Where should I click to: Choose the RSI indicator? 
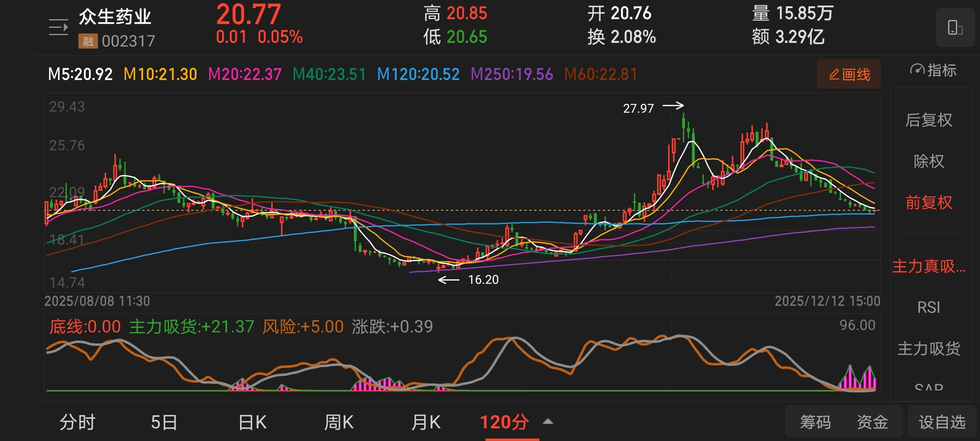(x=929, y=307)
